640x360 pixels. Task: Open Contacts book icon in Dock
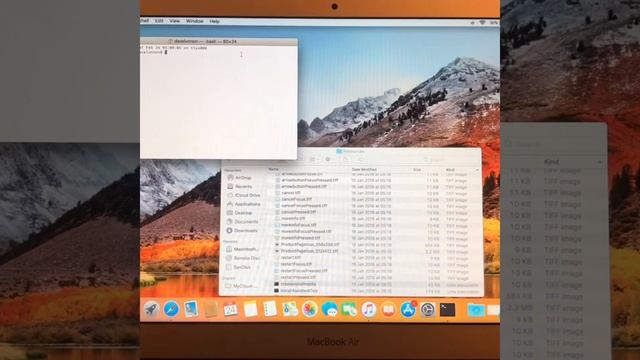pyautogui.click(x=211, y=309)
